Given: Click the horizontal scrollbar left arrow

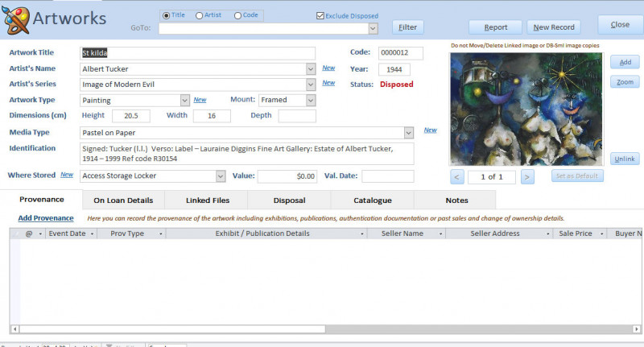Looking at the screenshot, I should point(14,329).
